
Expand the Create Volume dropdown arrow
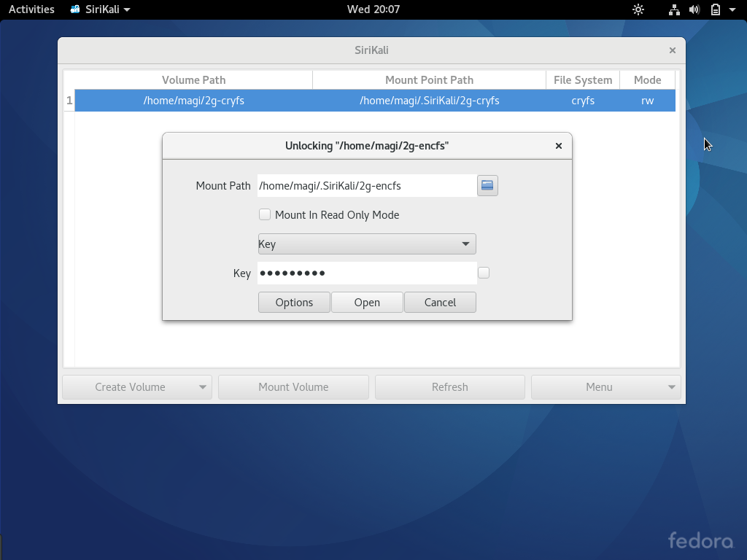coord(203,387)
